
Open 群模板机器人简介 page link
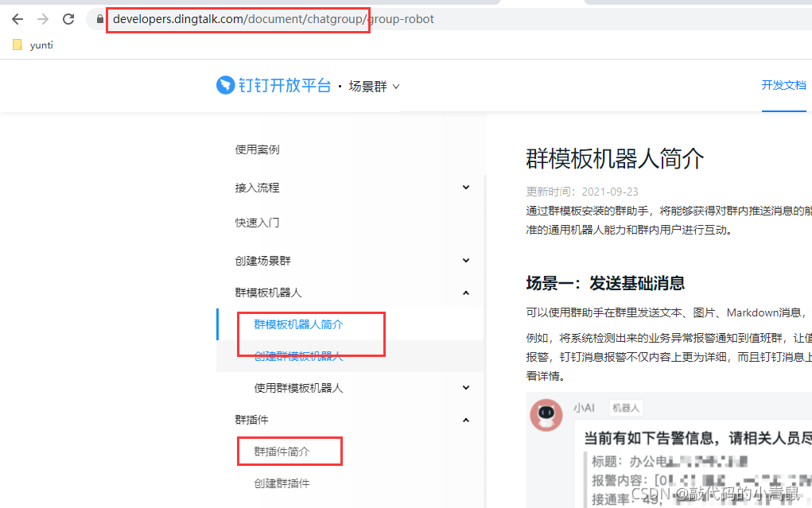click(299, 324)
